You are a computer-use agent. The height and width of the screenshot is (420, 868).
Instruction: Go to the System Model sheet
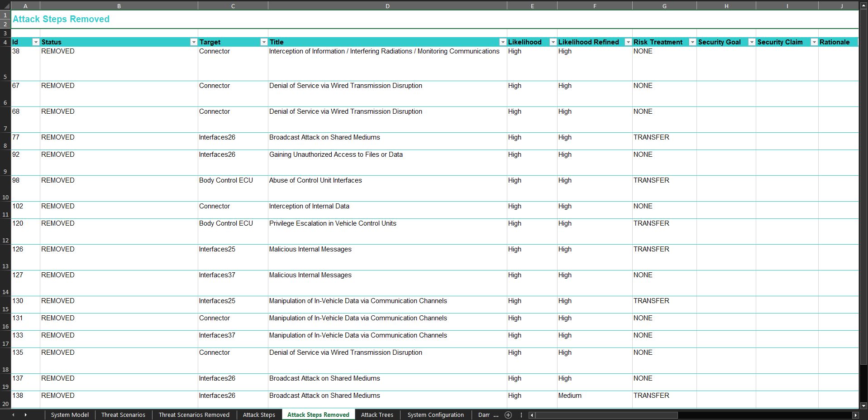(x=70, y=415)
